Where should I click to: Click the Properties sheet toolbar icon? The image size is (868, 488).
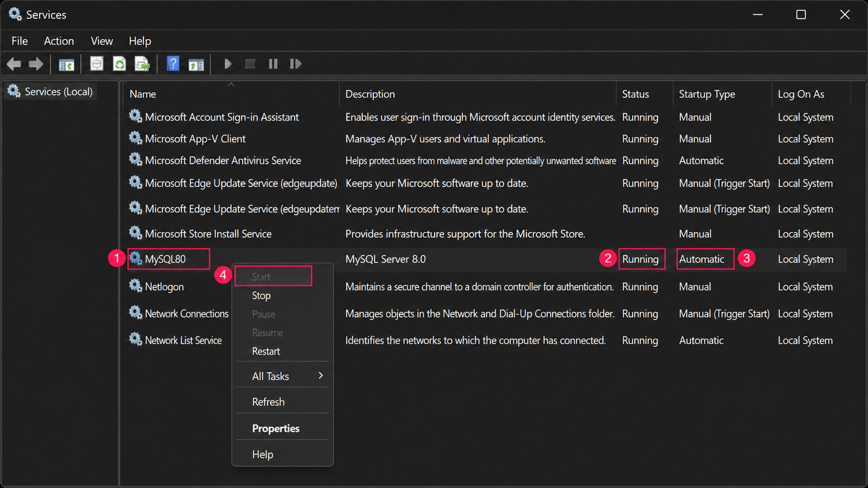[x=96, y=64]
